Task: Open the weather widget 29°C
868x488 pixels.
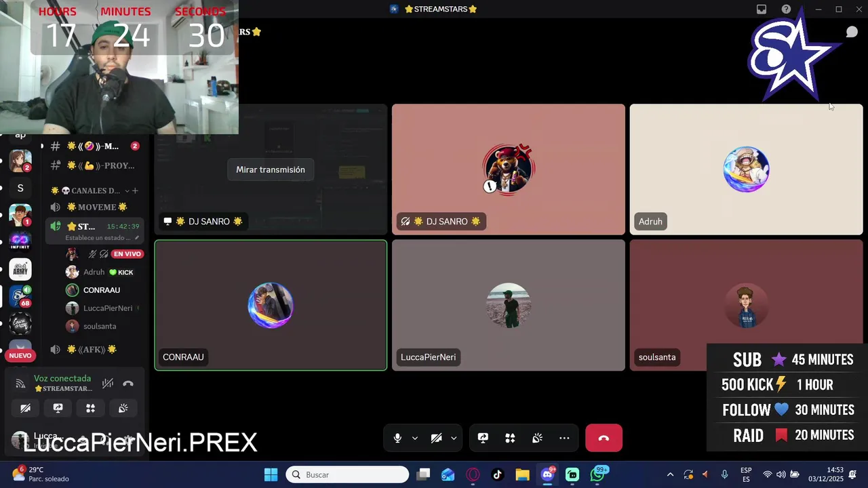Action: [41, 474]
